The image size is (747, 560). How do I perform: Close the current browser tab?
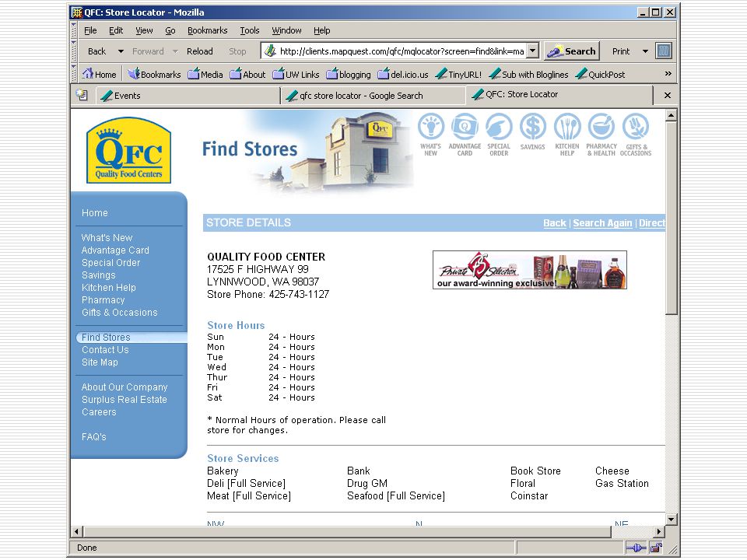tap(668, 95)
